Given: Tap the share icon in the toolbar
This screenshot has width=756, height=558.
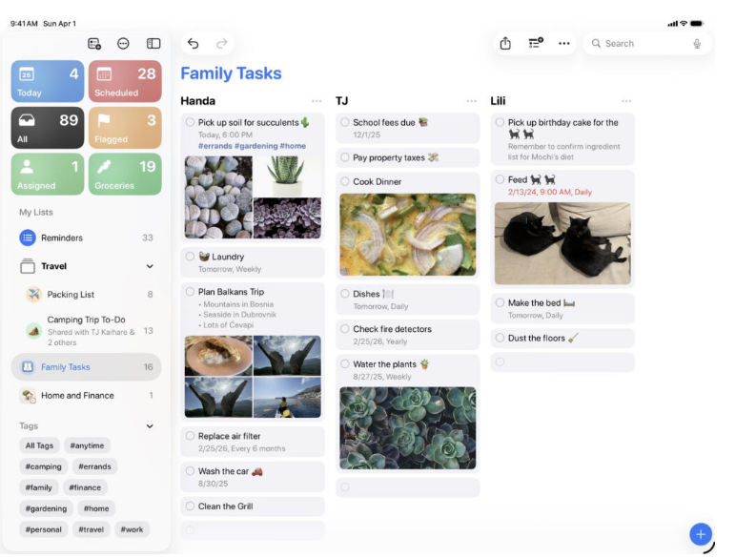Looking at the screenshot, I should (505, 44).
